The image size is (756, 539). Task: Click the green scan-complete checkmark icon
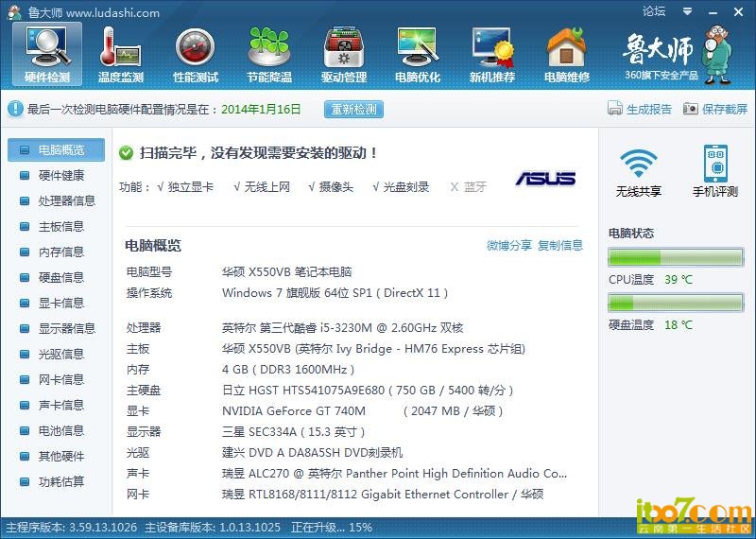(x=126, y=153)
